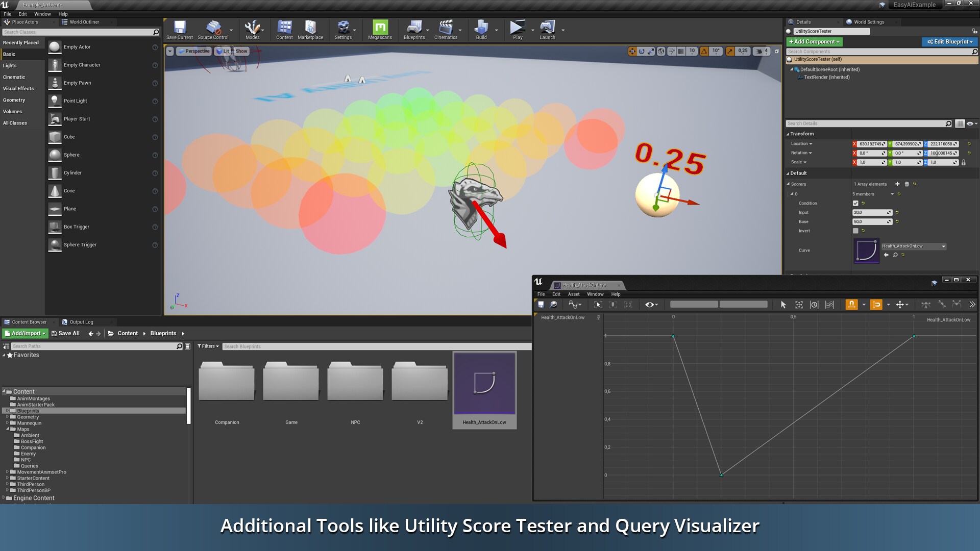
Task: Click the Edit Blueprint button
Action: 949,42
